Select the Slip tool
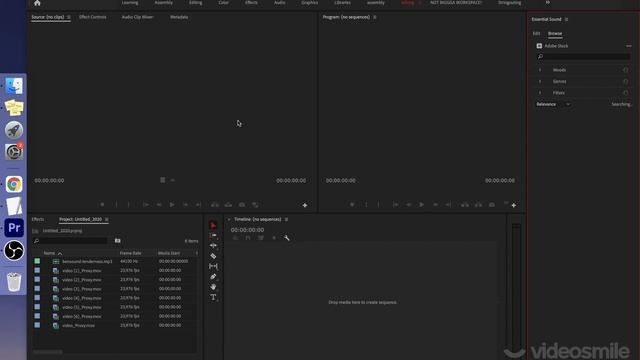This screenshot has height=360, width=640. coord(213,266)
